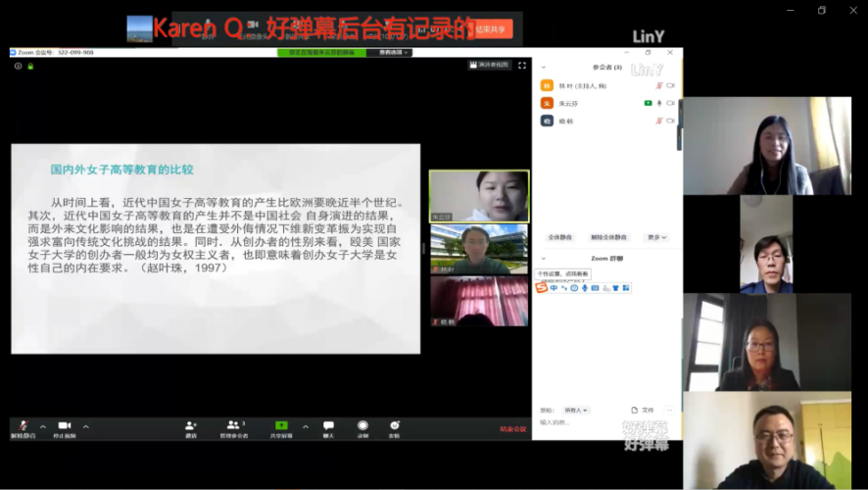Click the green Share Screen icon
The height and width of the screenshot is (490, 868).
pos(281,426)
